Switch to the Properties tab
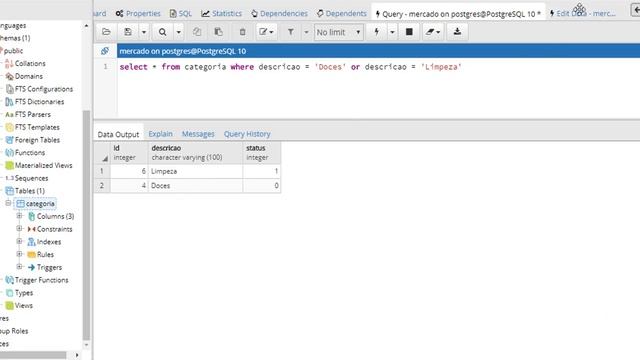The width and height of the screenshot is (640, 360). coord(138,13)
